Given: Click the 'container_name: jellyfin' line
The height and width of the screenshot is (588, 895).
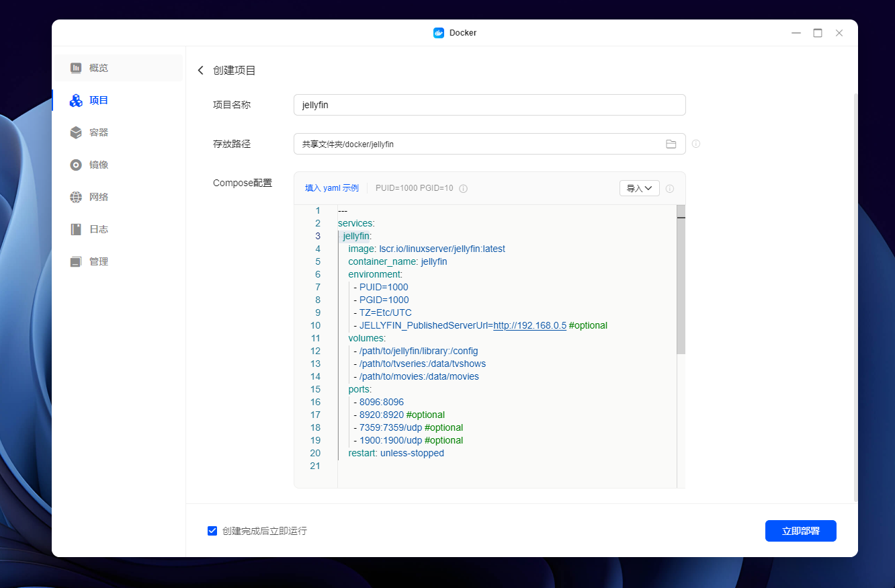Looking at the screenshot, I should point(398,261).
